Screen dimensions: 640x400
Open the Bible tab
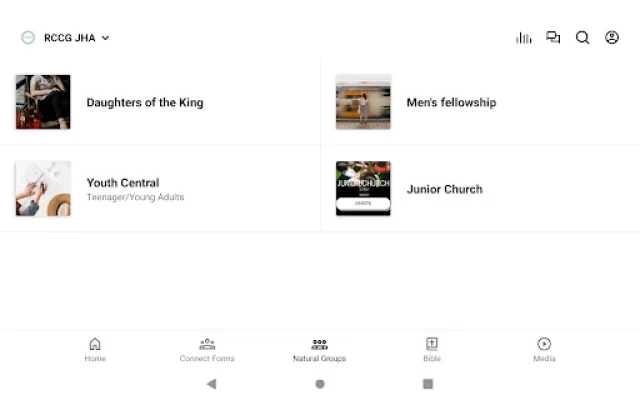432,349
